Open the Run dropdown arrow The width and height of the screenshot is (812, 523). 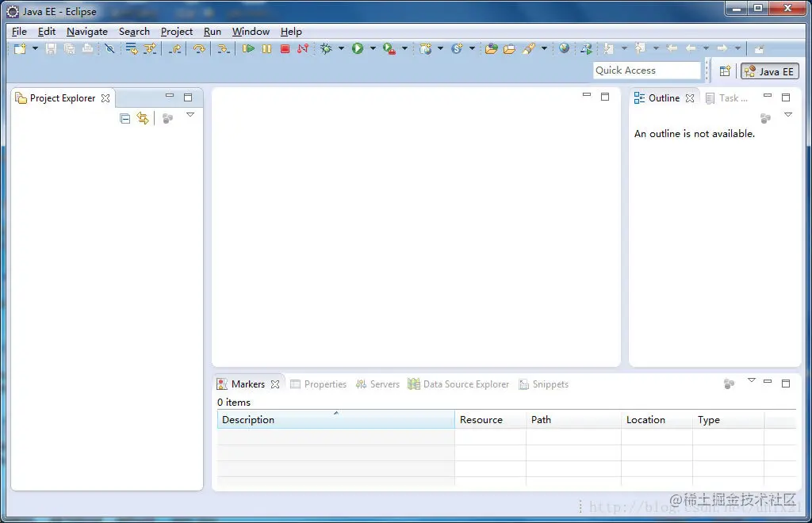[x=373, y=48]
